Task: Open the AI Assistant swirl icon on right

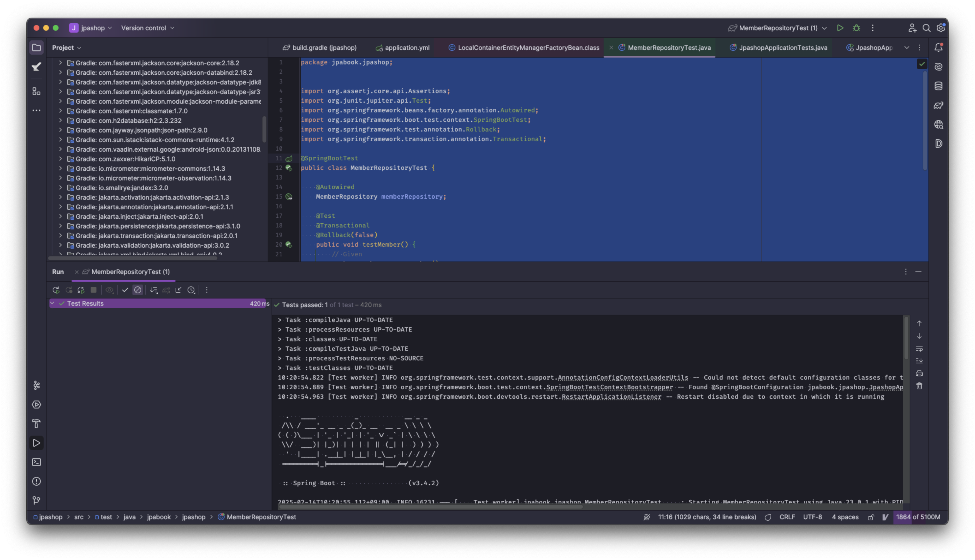Action: [x=939, y=67]
